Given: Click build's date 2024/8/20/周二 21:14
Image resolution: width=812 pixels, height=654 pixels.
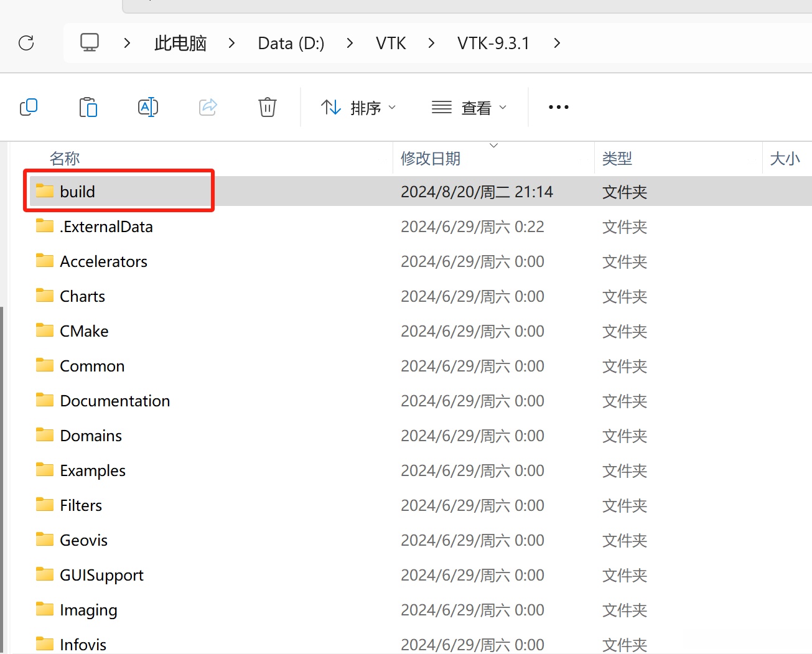Looking at the screenshot, I should 477,192.
